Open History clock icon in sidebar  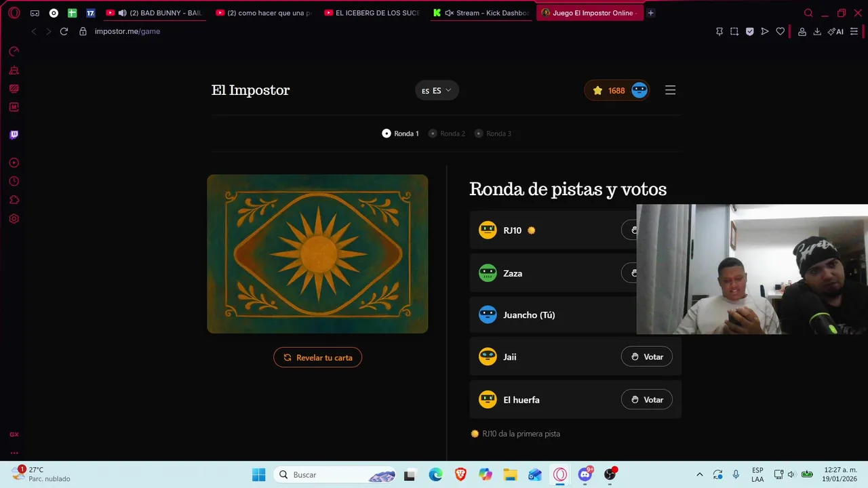pyautogui.click(x=14, y=181)
